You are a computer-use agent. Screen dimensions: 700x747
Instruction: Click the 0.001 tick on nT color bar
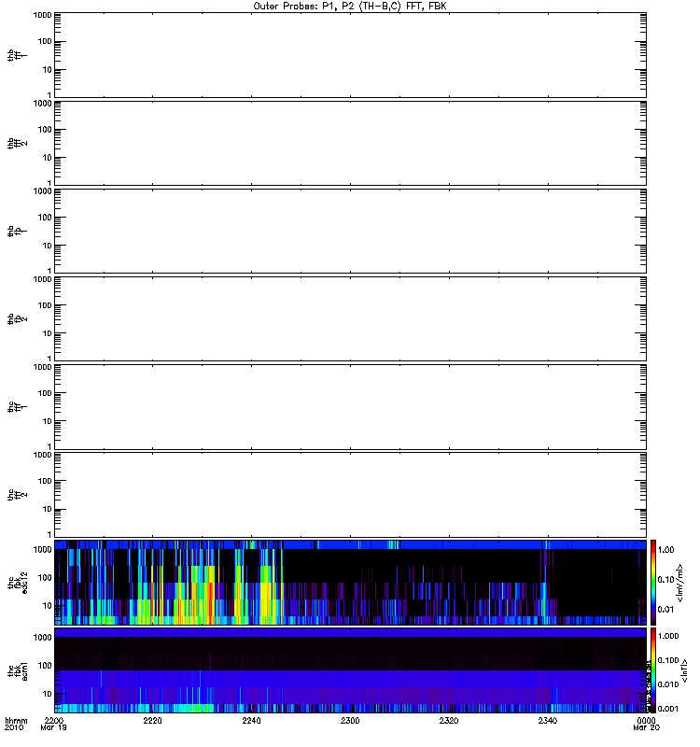tap(668, 709)
